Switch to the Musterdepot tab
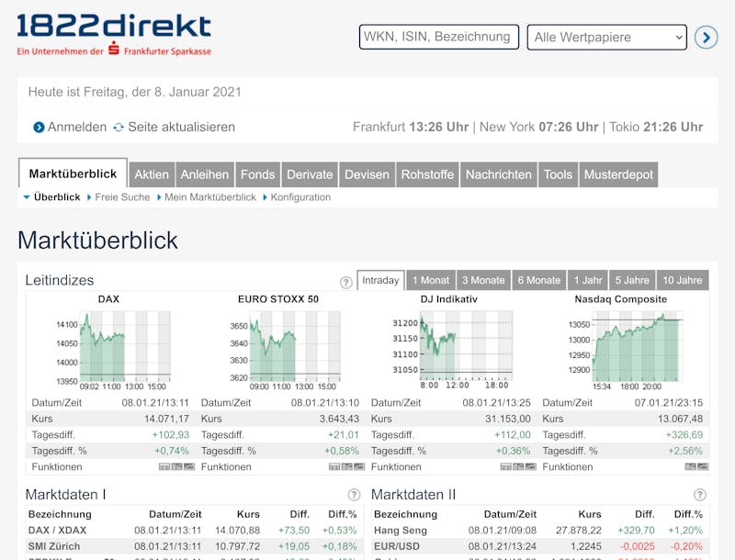The height and width of the screenshot is (560, 735). 618,174
